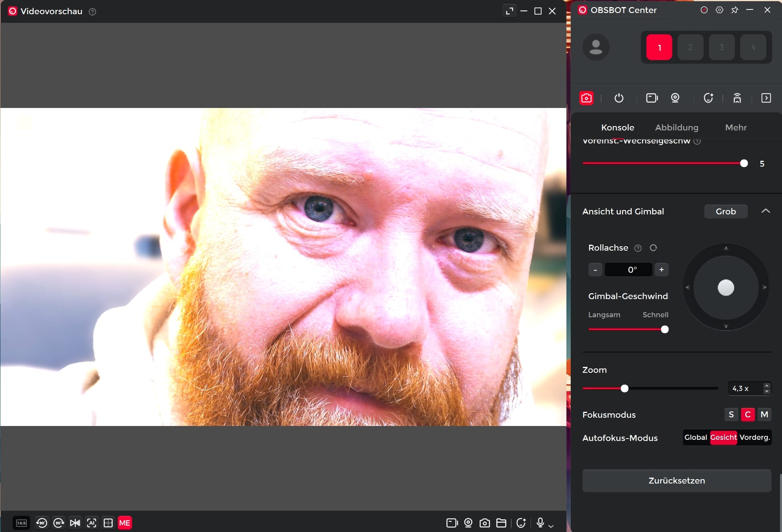
Task: Open the media folder icon
Action: (x=501, y=523)
